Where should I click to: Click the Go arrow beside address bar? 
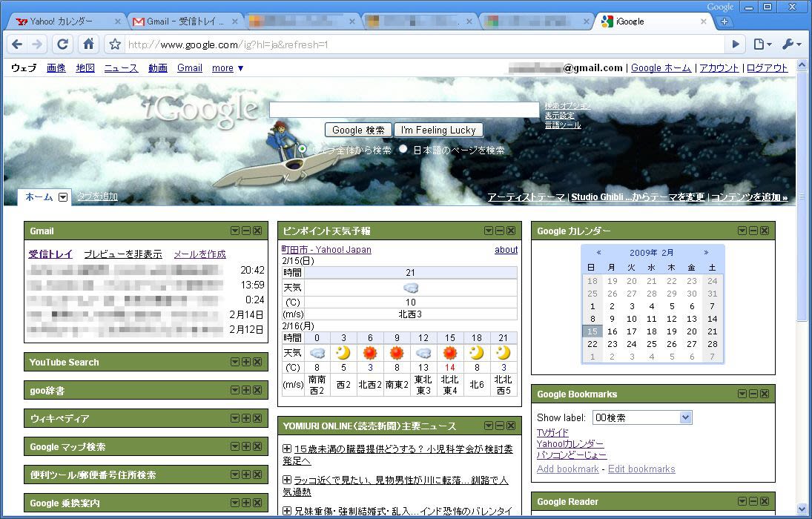click(736, 44)
